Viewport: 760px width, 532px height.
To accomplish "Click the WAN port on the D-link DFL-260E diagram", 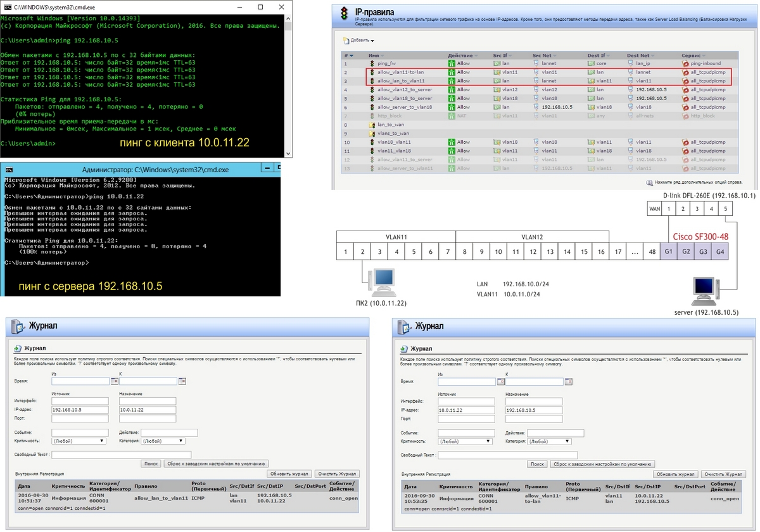I will [x=654, y=208].
